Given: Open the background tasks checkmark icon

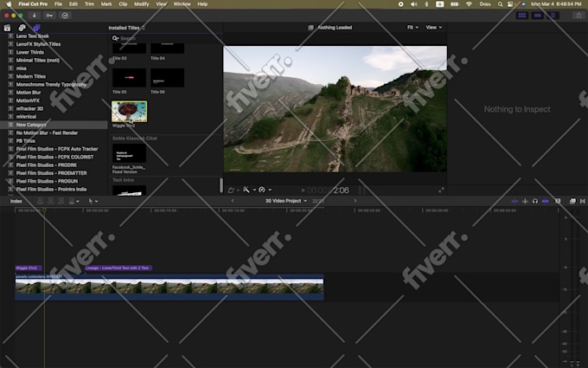Looking at the screenshot, I should pos(65,16).
